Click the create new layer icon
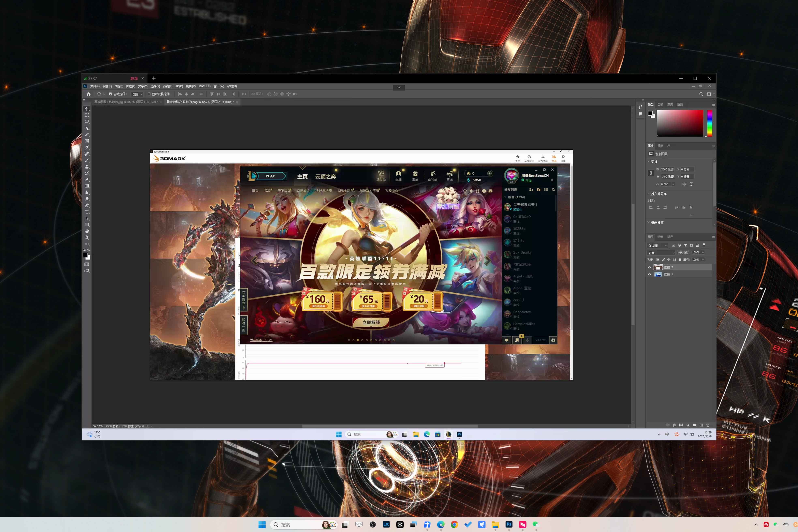This screenshot has width=798, height=532. point(701,425)
